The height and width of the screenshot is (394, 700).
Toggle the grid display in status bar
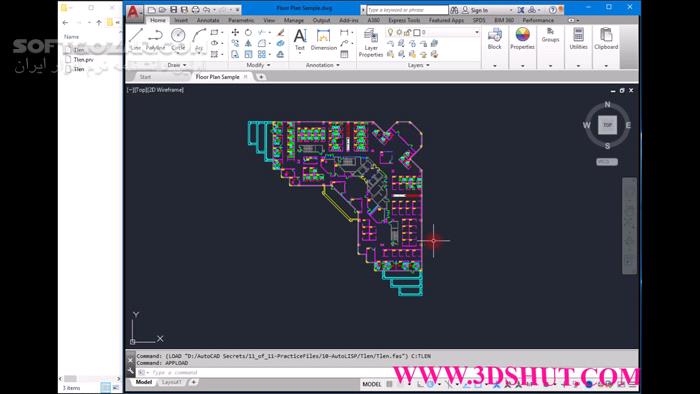(x=389, y=384)
